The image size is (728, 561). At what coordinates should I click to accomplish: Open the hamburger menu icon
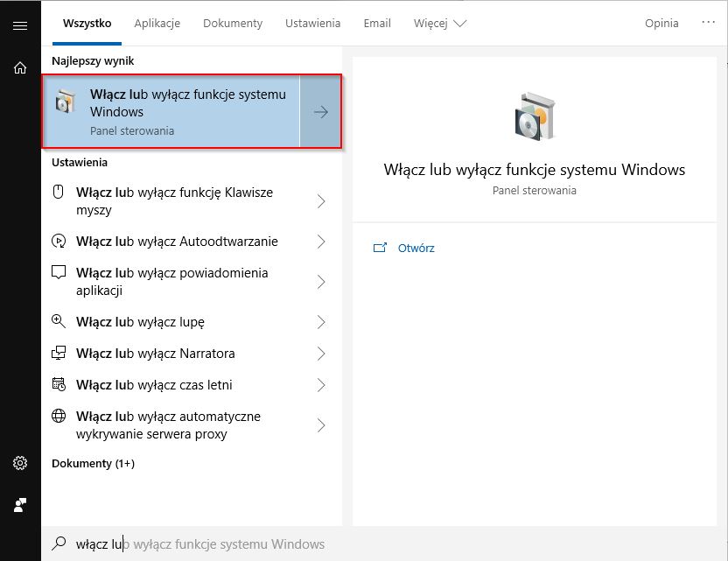pyautogui.click(x=20, y=25)
